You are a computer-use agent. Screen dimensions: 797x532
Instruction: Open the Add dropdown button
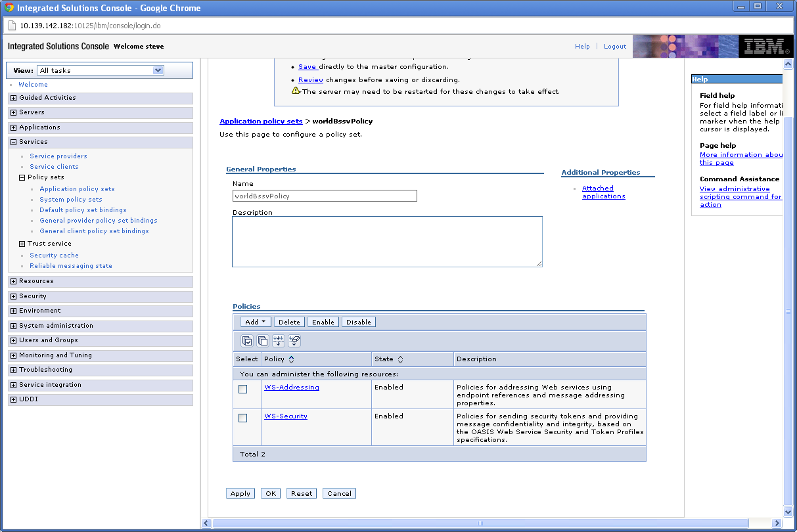tap(256, 322)
